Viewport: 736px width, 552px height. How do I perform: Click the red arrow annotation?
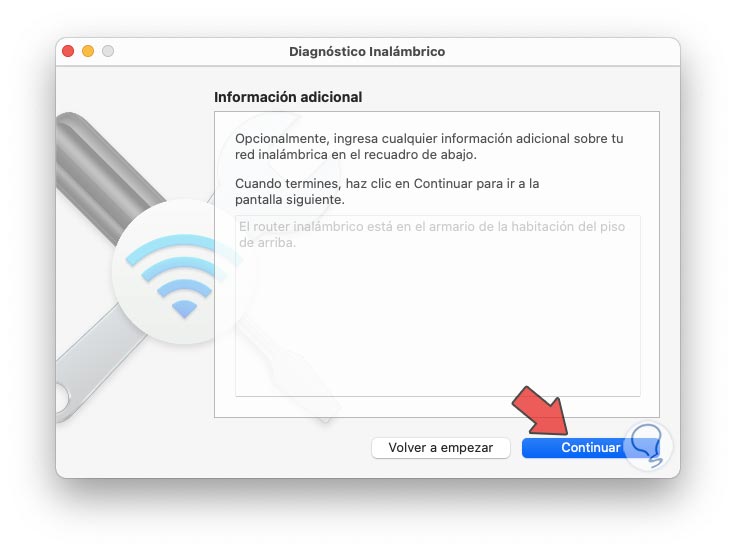click(542, 411)
